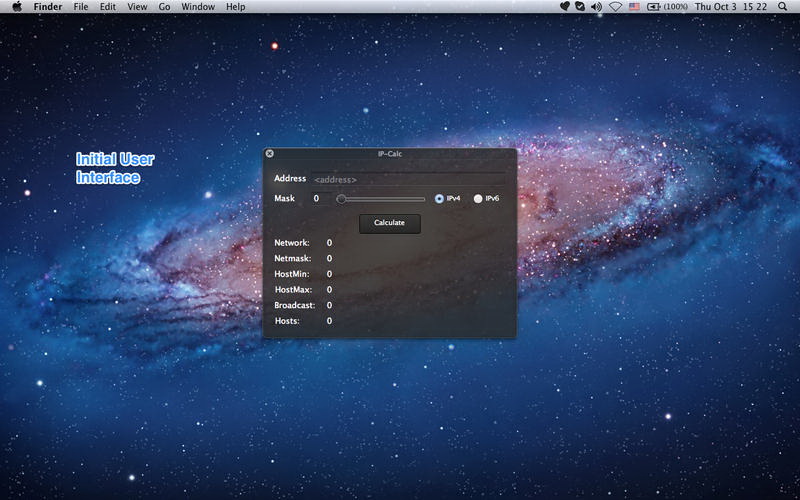800x500 pixels.
Task: Open the Finder menu
Action: 48,7
